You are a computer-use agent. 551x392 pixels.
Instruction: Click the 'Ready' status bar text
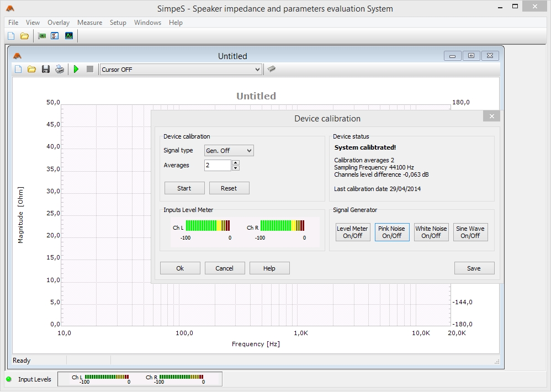(x=22, y=361)
